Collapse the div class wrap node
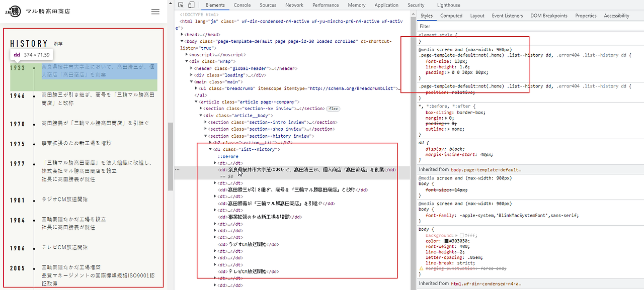Screen dimensions: 644x290 point(188,61)
